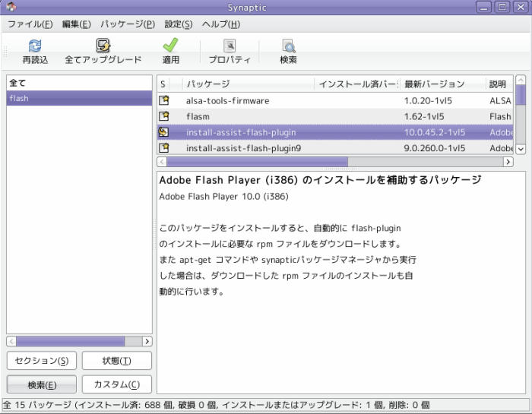Click the セクション(S) button
Viewport: 532px width, 414px height.
42,360
